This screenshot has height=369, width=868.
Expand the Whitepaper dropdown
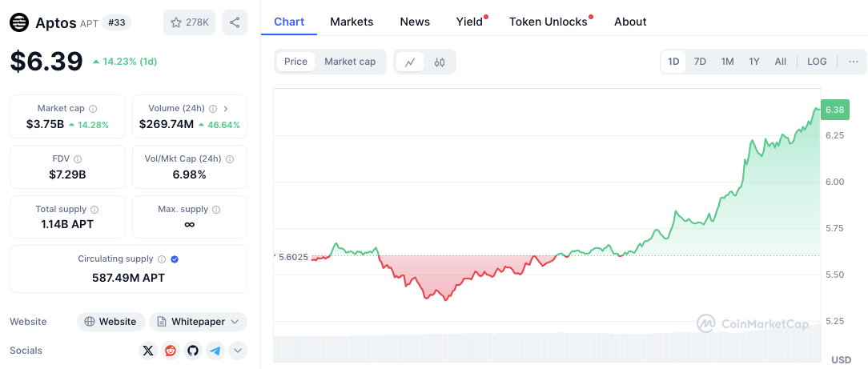point(198,322)
